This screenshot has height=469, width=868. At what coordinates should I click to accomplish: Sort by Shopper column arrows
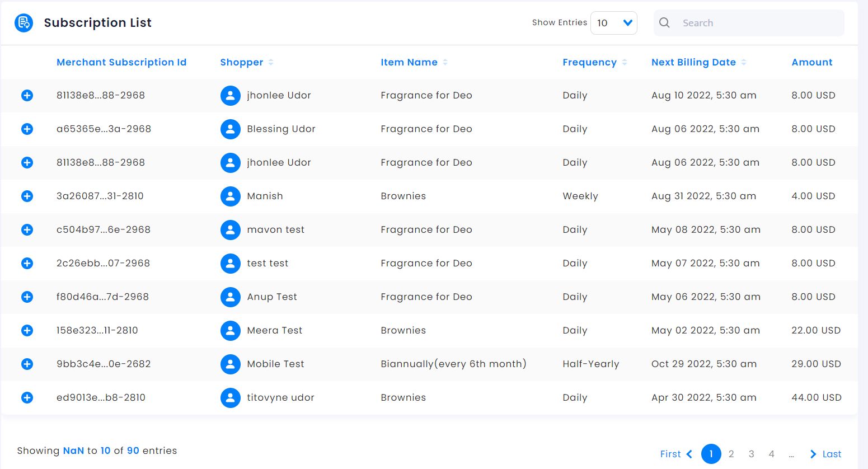coord(271,62)
